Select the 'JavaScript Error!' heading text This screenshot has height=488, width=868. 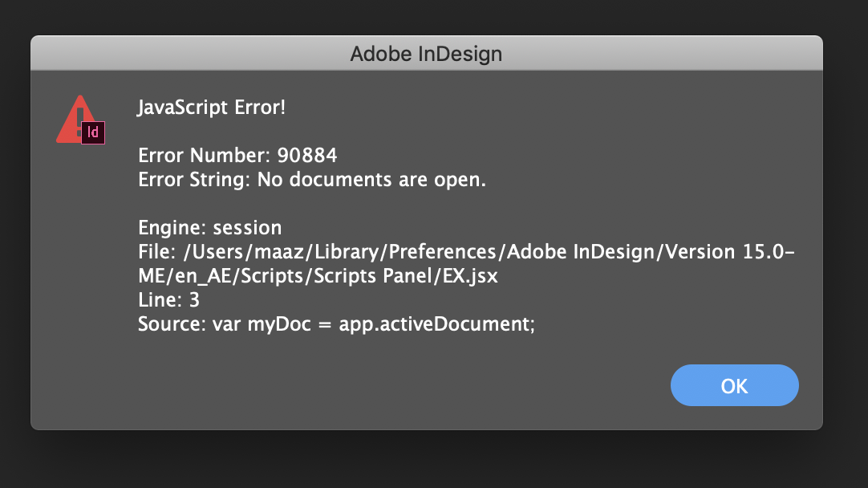212,108
